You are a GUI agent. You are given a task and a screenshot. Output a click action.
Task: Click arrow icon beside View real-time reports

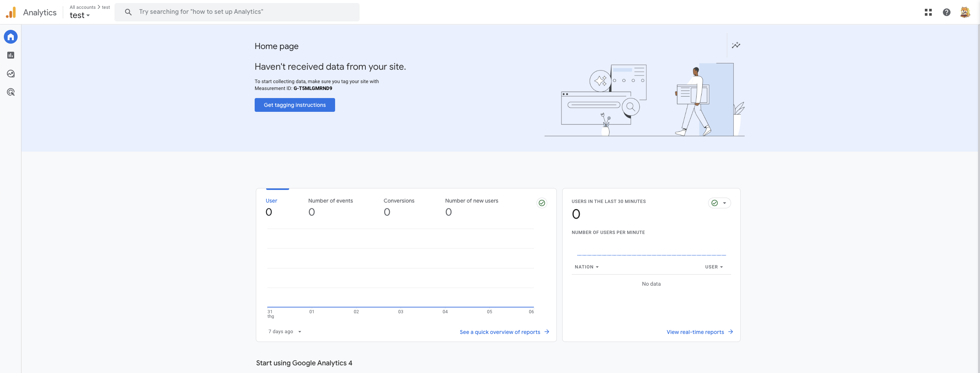coord(731,332)
